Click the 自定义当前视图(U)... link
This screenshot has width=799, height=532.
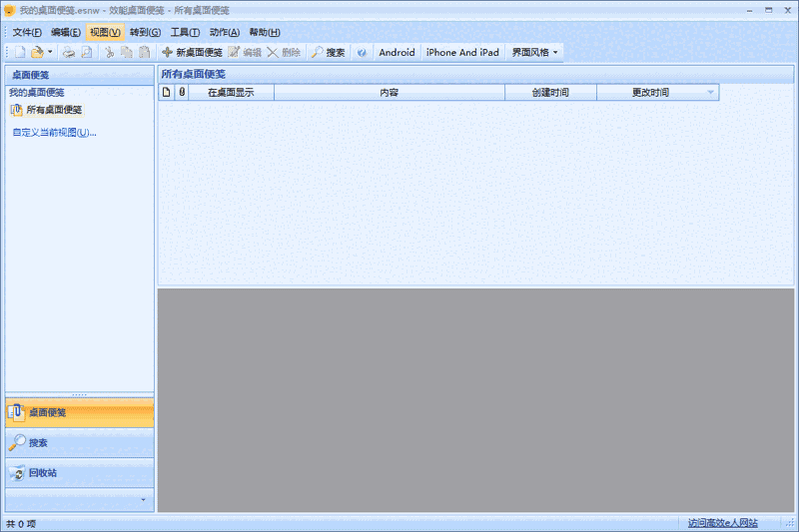(x=54, y=133)
